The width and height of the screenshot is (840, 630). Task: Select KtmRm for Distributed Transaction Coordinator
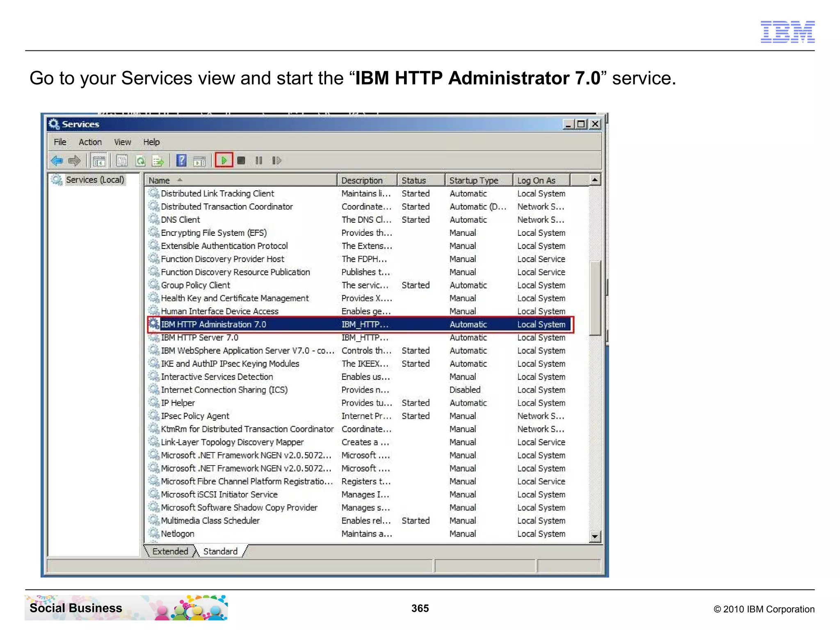click(359, 429)
